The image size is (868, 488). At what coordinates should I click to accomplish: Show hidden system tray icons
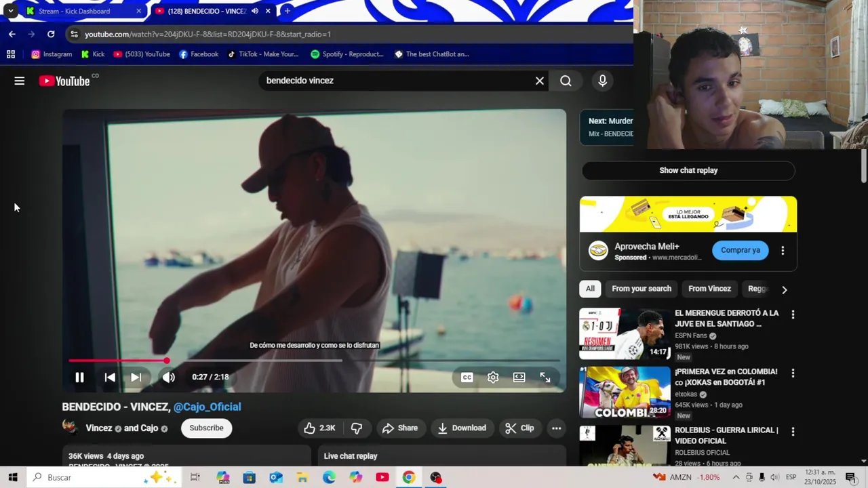736,477
